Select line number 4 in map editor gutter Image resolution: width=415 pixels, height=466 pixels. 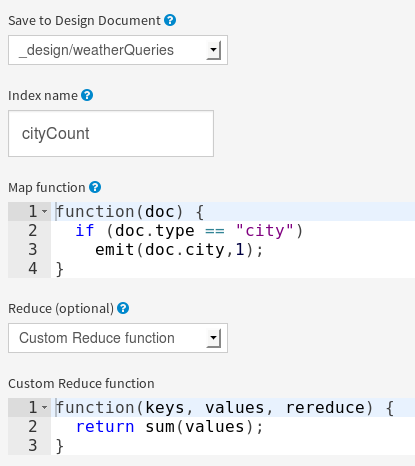point(32,268)
